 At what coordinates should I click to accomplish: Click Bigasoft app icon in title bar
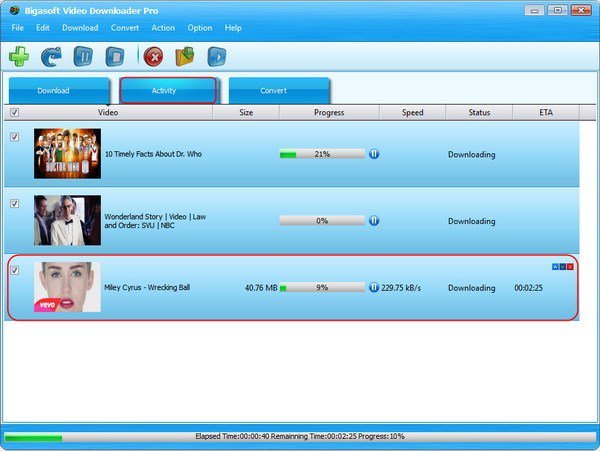tap(14, 10)
